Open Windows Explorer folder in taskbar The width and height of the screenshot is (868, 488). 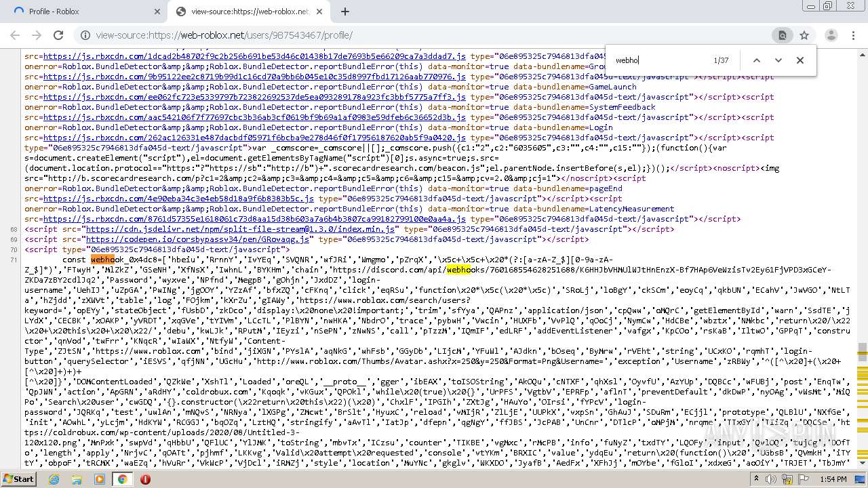77,479
